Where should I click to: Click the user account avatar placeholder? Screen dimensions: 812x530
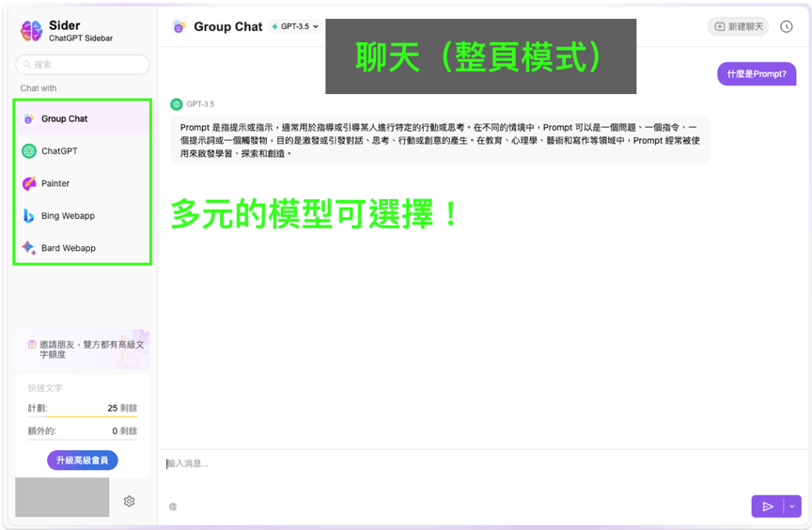[62, 497]
